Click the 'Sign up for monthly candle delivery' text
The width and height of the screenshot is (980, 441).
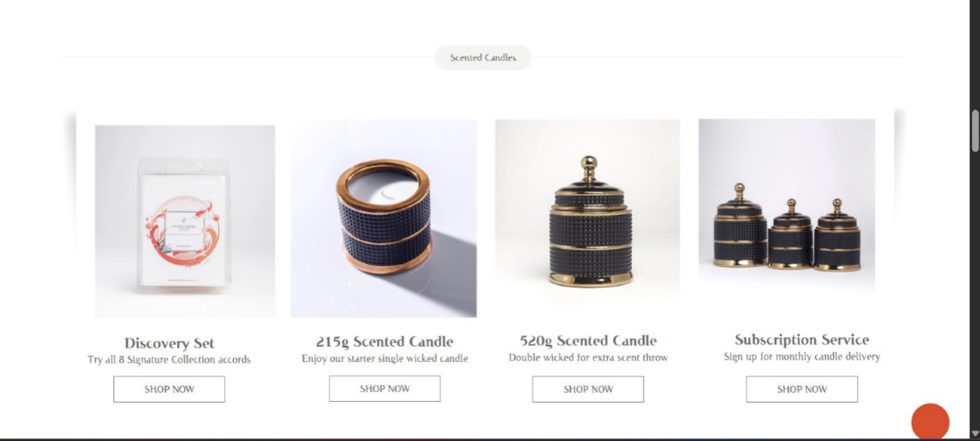tap(802, 356)
